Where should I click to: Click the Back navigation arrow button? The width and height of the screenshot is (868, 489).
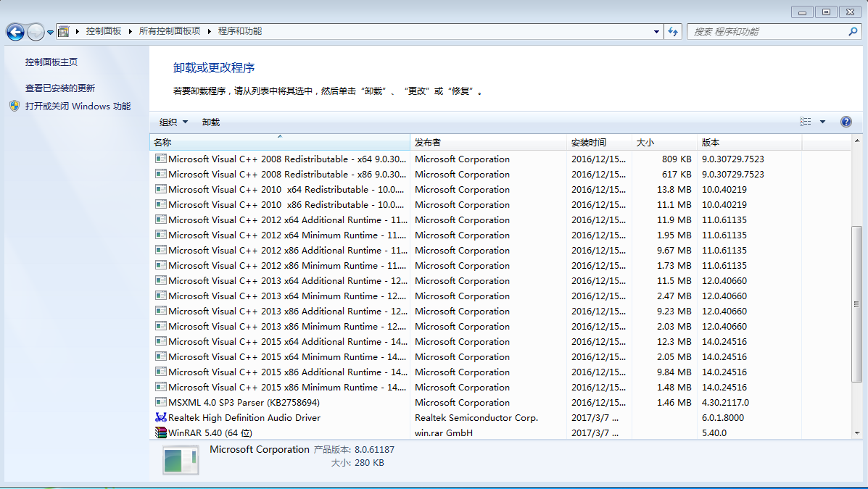pyautogui.click(x=15, y=32)
